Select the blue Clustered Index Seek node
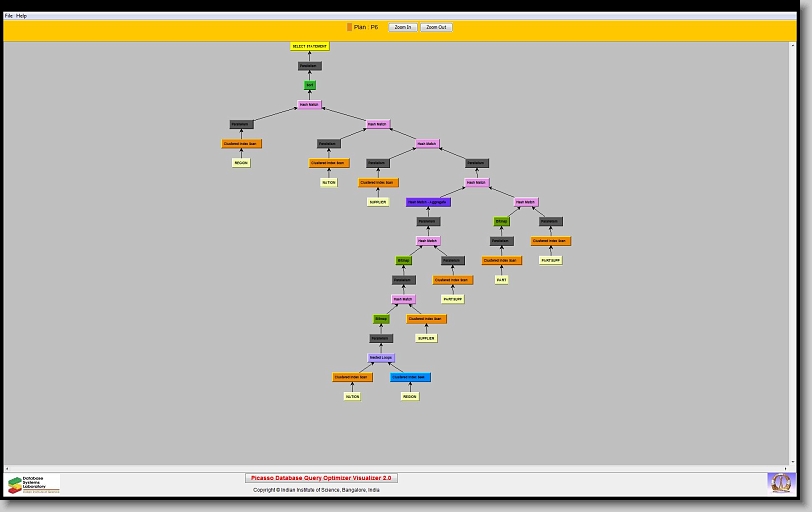The width and height of the screenshot is (812, 512). click(410, 377)
